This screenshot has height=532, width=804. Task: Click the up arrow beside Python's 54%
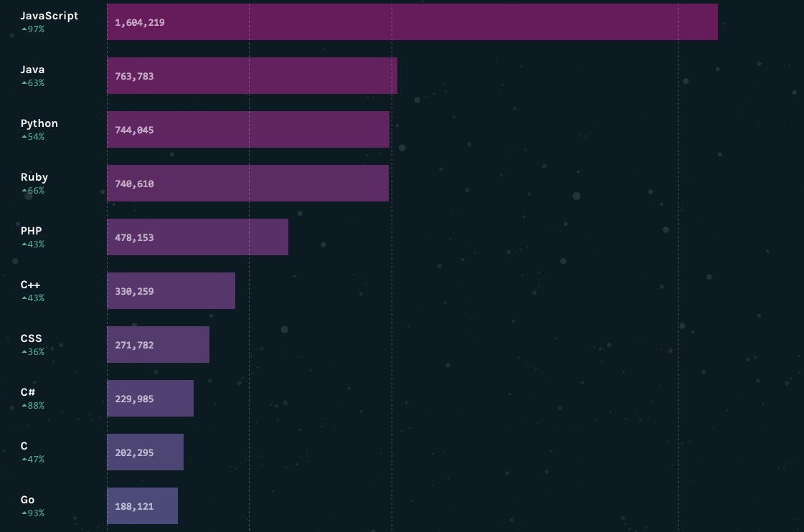pyautogui.click(x=24, y=137)
